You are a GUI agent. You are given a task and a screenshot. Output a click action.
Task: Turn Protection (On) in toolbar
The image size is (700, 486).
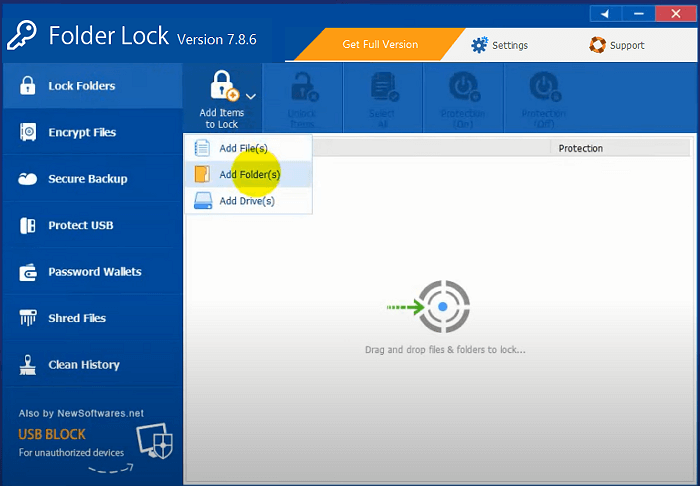(462, 98)
